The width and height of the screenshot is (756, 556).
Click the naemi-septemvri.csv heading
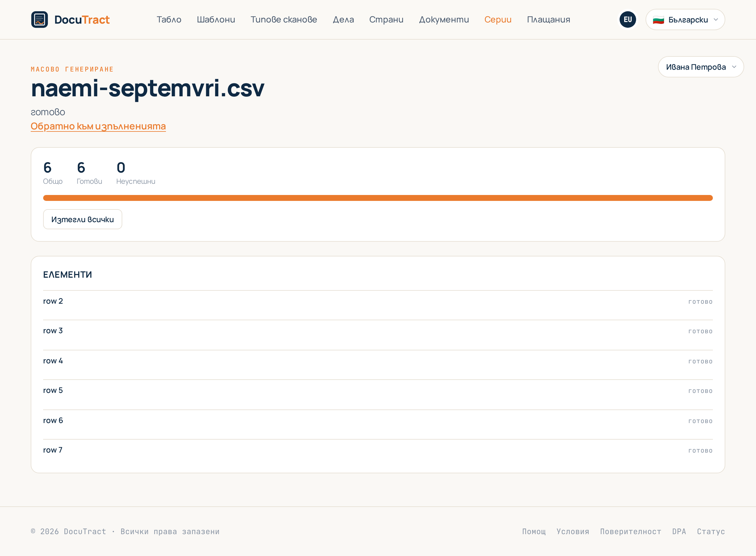tap(148, 88)
